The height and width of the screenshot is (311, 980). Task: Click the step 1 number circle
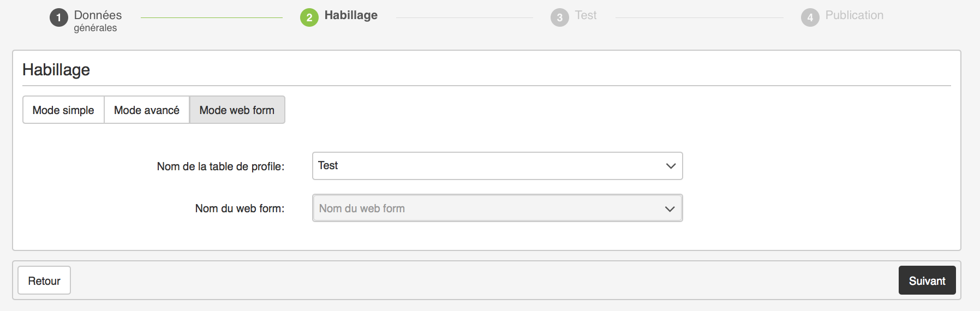(59, 17)
